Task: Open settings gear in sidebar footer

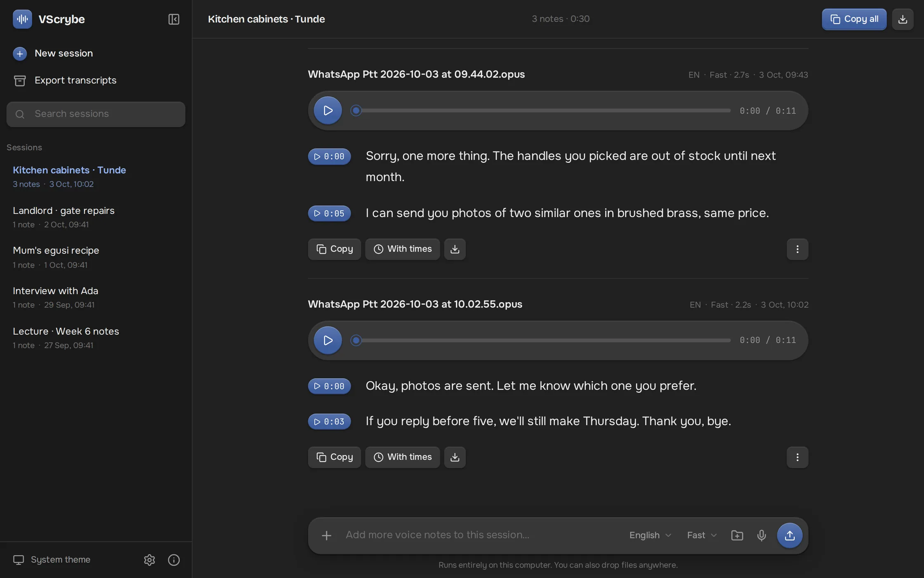Action: click(x=149, y=560)
